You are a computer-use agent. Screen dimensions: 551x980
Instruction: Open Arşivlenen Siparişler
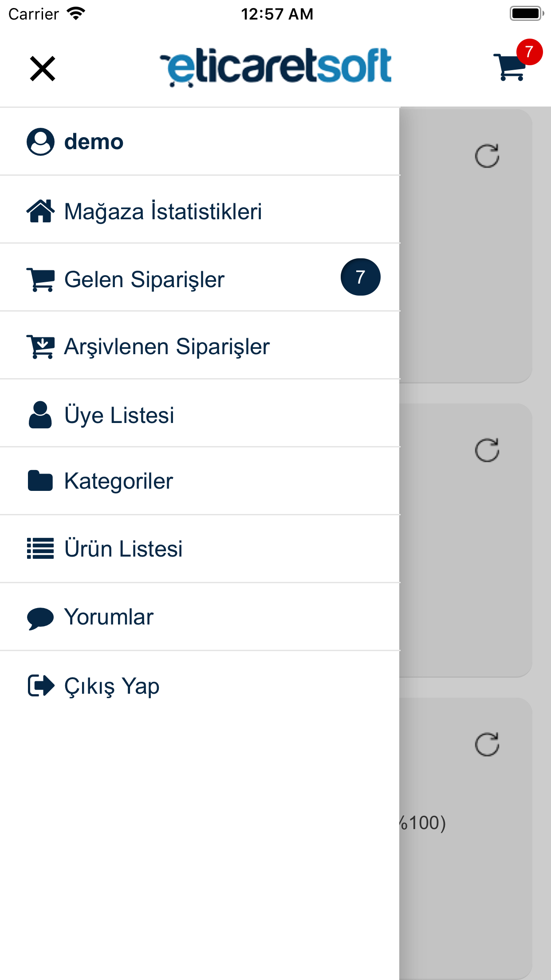167,347
